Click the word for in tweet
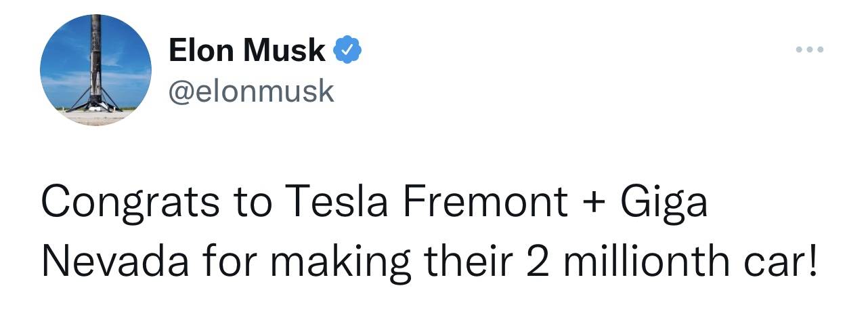868x326 pixels. pos(221,261)
